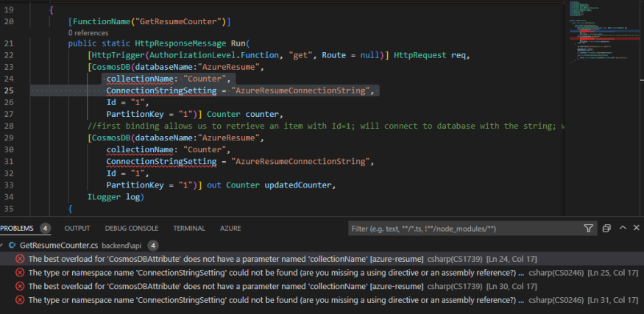The height and width of the screenshot is (314, 644).
Task: Open the AZURE tab
Action: [230, 228]
